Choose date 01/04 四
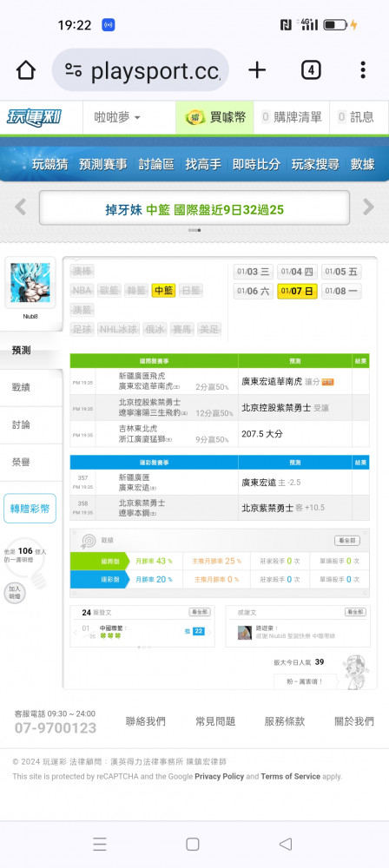 click(x=297, y=272)
